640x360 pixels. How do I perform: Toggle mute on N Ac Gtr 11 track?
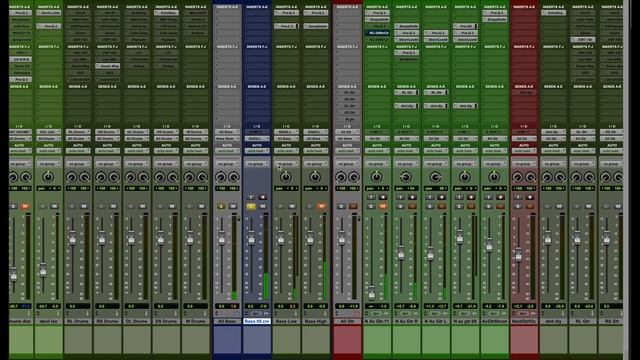[383, 207]
